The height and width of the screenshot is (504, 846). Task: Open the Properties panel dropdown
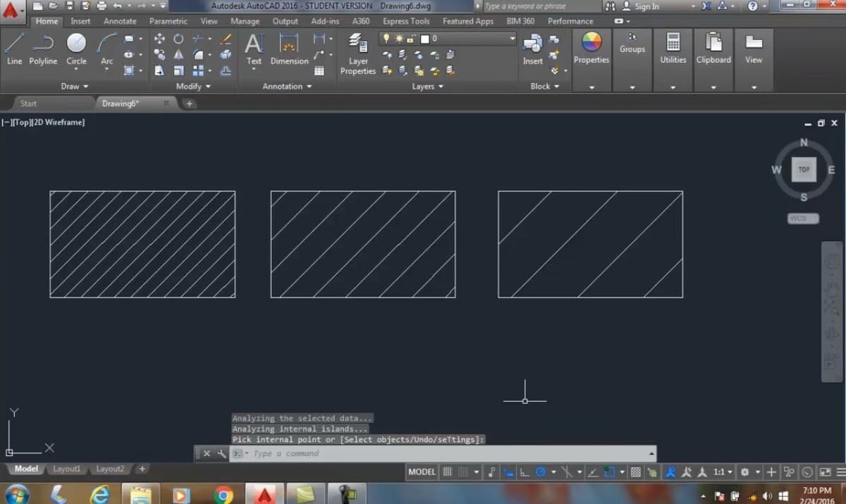click(591, 87)
